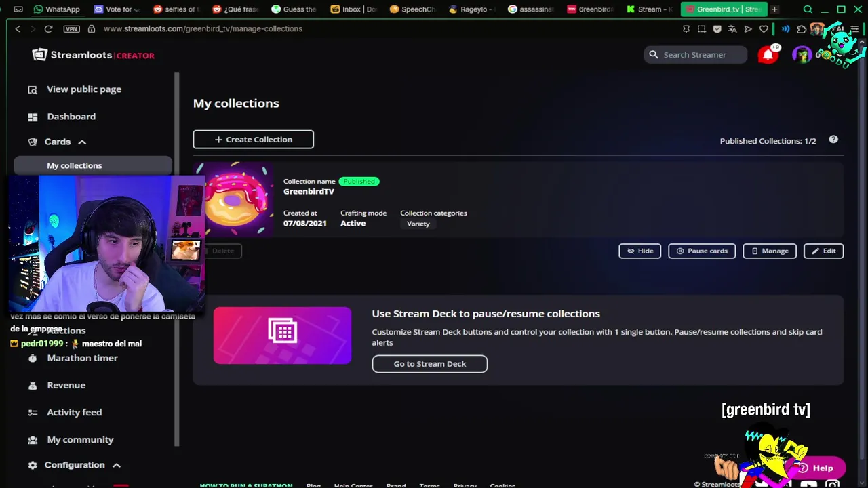The height and width of the screenshot is (488, 868).
Task: Click the Published Collections help icon
Action: point(833,140)
